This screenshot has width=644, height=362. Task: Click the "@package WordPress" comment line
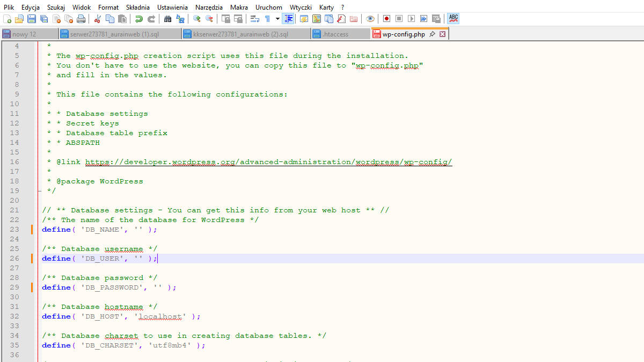tap(99, 181)
